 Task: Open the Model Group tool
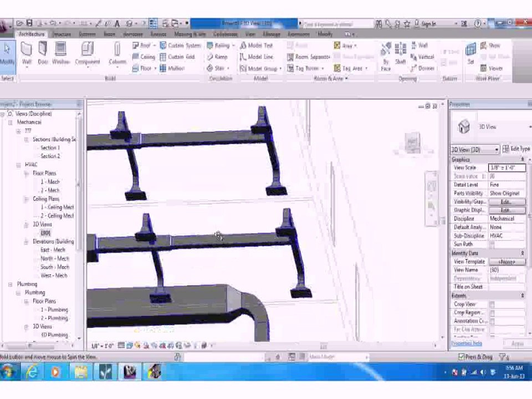pos(260,69)
